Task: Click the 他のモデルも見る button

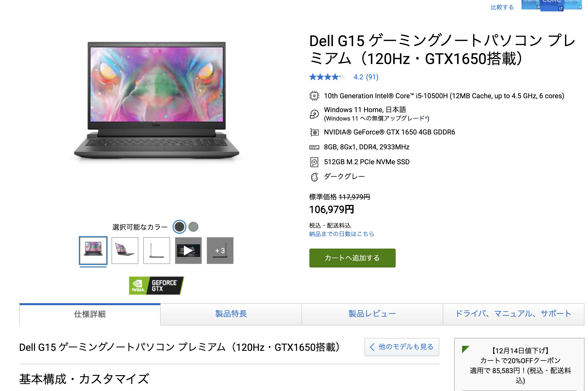Action: click(401, 347)
